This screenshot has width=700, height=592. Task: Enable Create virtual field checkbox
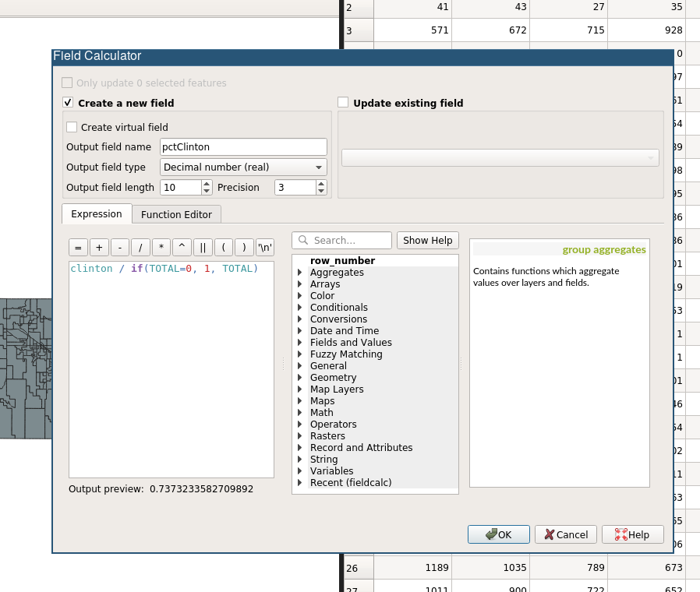72,127
